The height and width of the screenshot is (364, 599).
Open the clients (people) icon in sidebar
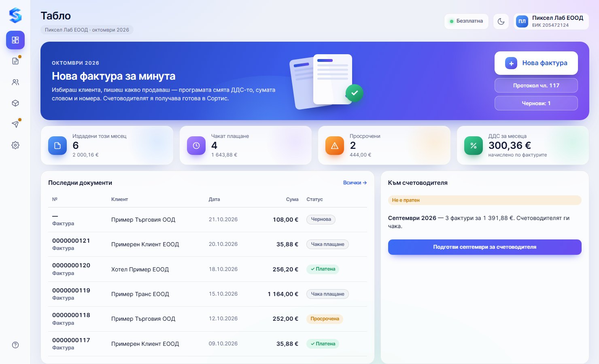(x=15, y=82)
